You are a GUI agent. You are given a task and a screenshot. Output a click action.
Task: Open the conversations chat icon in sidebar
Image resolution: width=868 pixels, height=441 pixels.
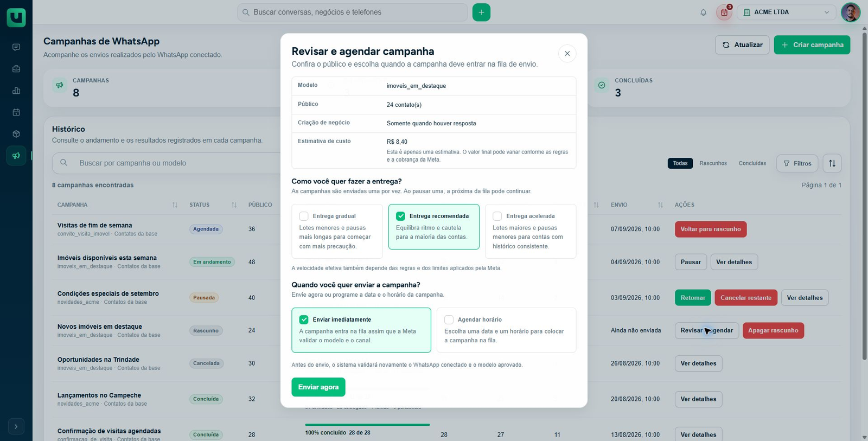(x=16, y=47)
